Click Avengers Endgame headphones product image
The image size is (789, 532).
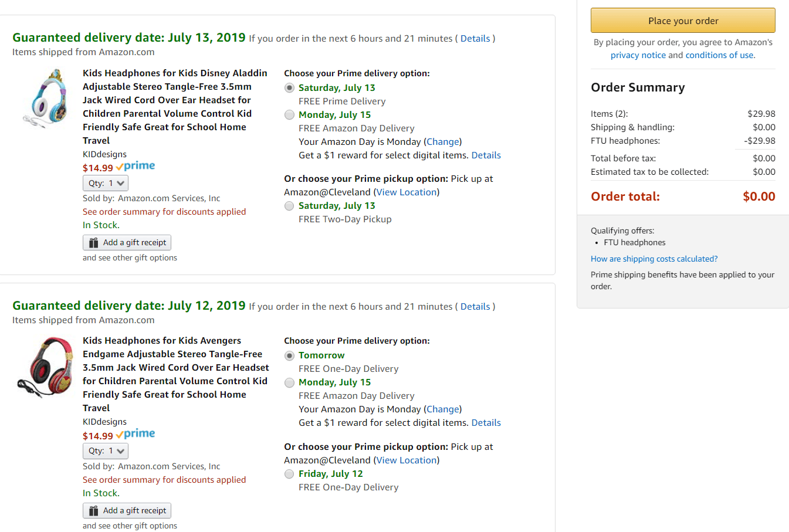(x=45, y=367)
